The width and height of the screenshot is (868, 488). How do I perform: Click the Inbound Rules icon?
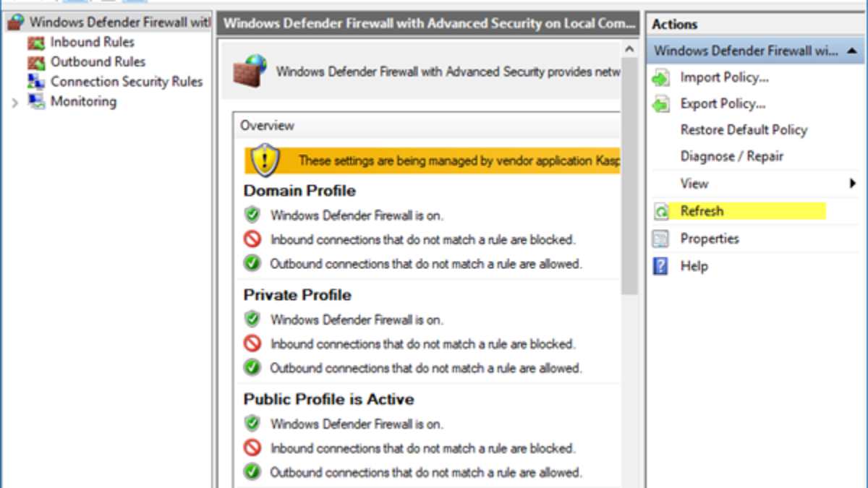[36, 43]
